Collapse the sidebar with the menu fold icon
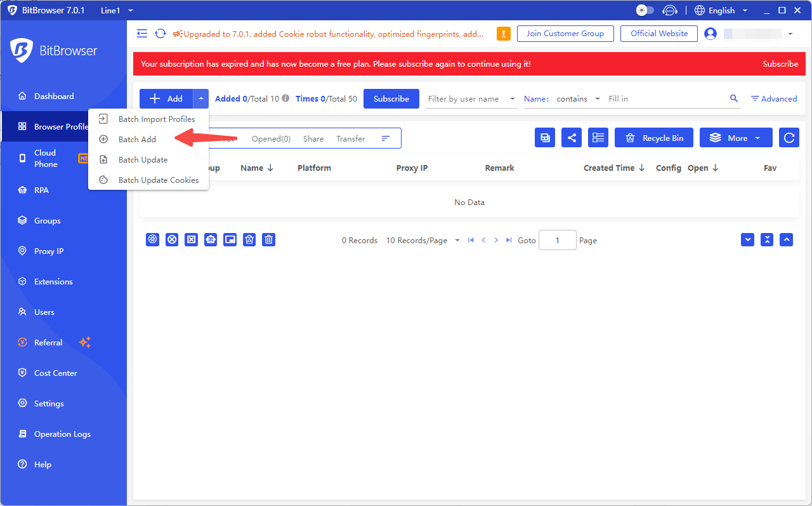 (x=142, y=34)
